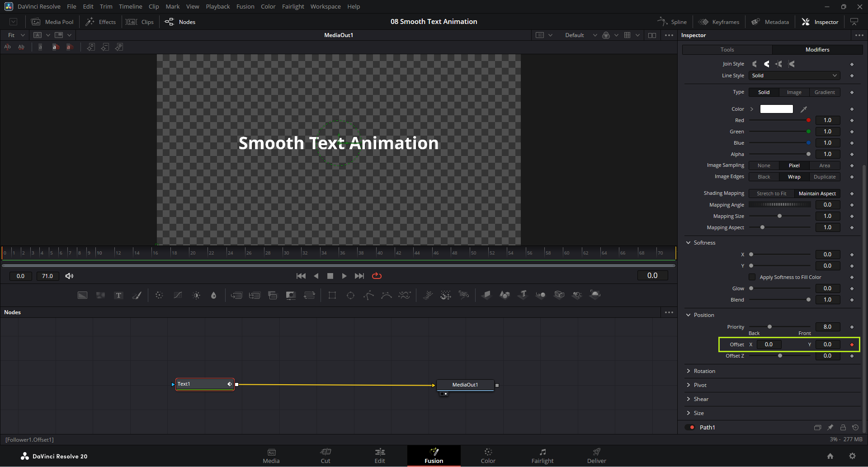Screen dimensions: 868x467
Task: Switch to the Tools tab
Action: pos(727,50)
